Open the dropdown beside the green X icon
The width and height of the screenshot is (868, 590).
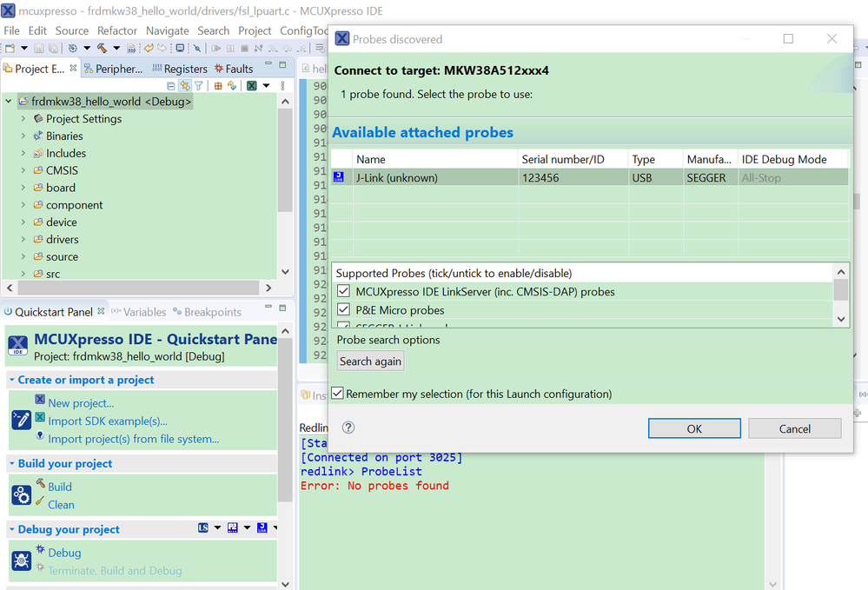coord(266,86)
